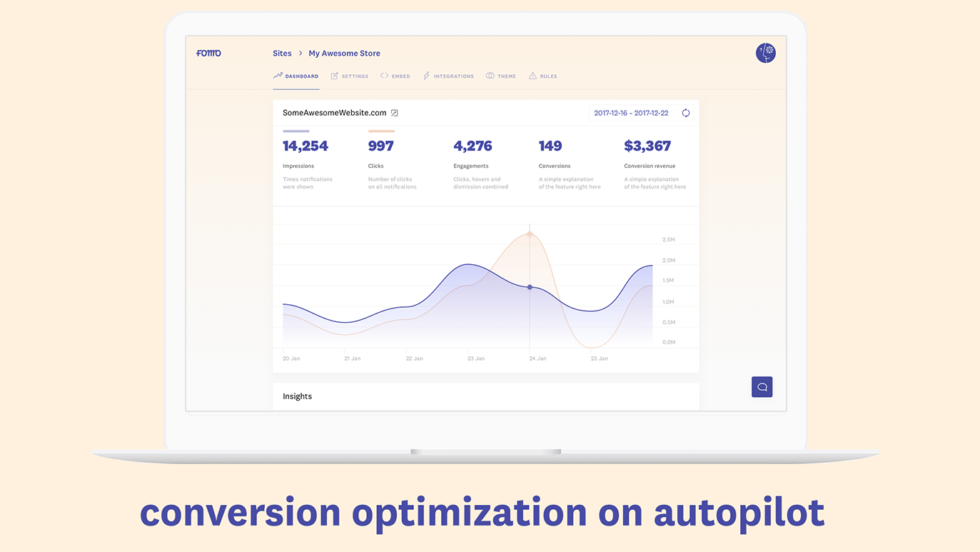The height and width of the screenshot is (552, 980).
Task: Click the 2.0M y-axis label
Action: coord(669,261)
